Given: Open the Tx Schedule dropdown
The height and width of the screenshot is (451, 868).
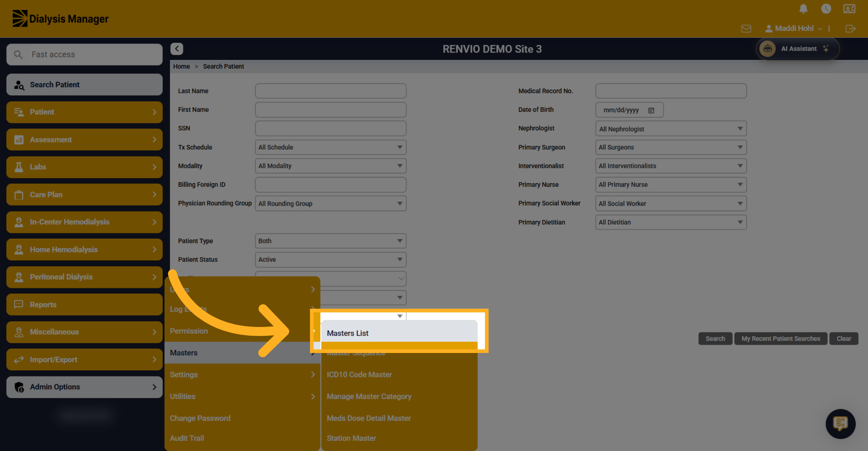Looking at the screenshot, I should [x=331, y=147].
